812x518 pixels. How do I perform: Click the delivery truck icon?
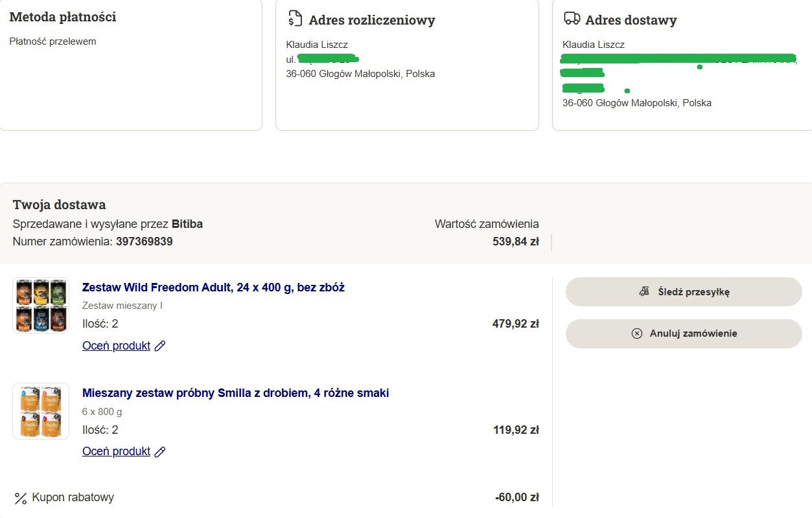coord(572,19)
